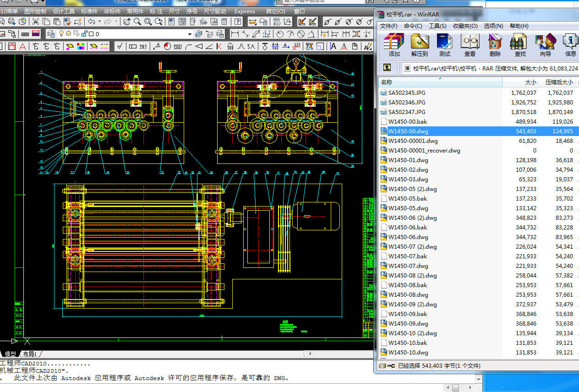Open the 设计工具 menu
This screenshot has height=392, width=579.
pos(64,11)
